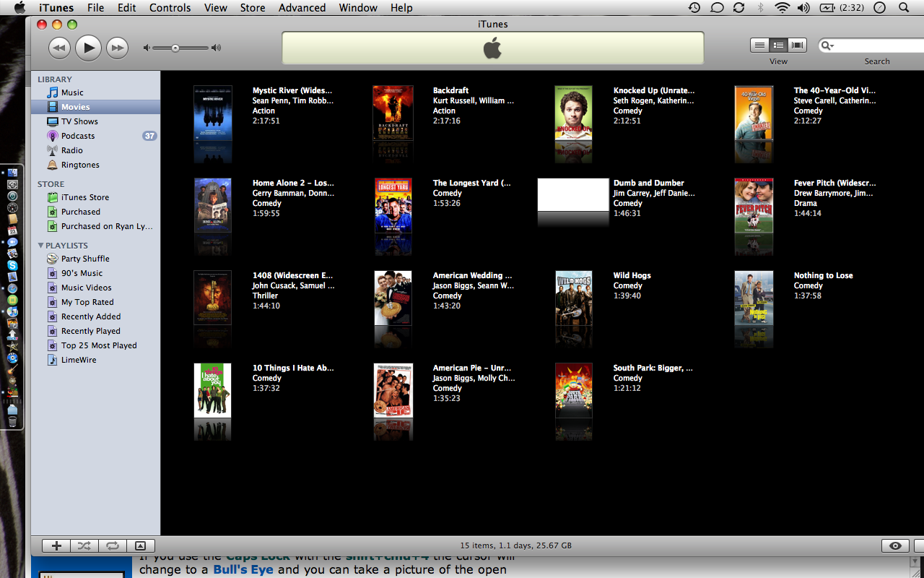Click Nothing to Lose title
The height and width of the screenshot is (578, 924).
823,275
